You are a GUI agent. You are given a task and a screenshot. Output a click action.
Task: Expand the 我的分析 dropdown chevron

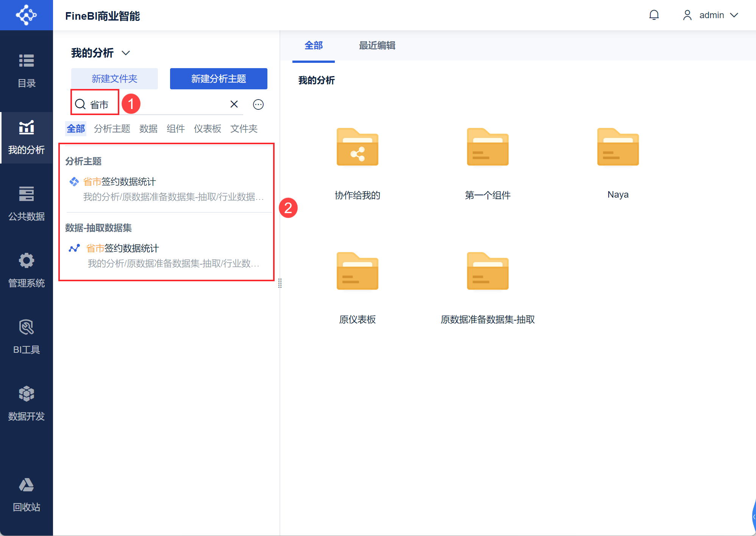126,53
